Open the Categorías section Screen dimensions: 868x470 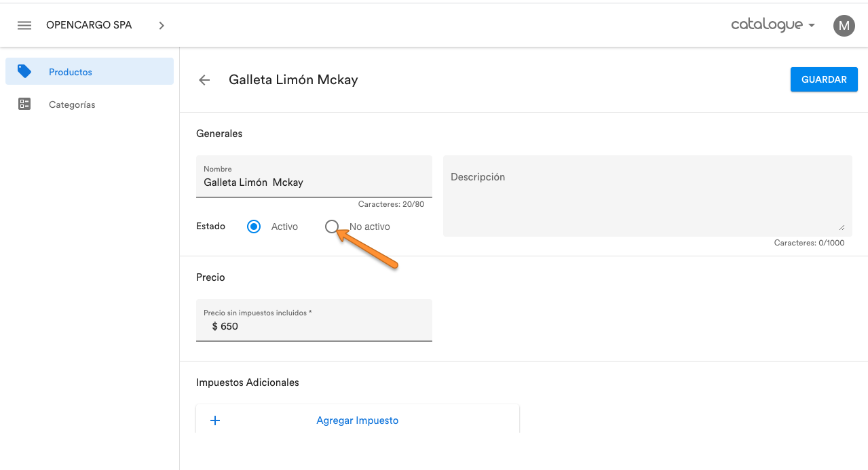click(72, 104)
